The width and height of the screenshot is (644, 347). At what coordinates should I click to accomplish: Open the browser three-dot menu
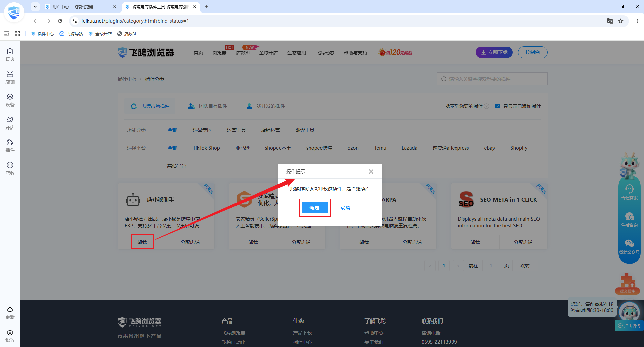(x=637, y=21)
